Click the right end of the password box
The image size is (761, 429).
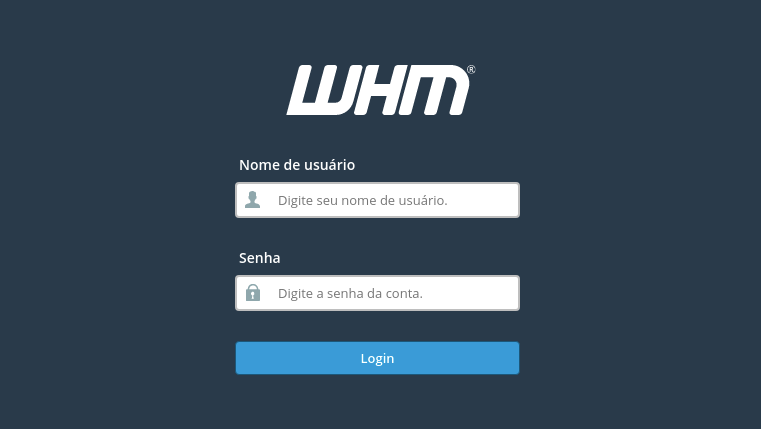[x=510, y=293]
